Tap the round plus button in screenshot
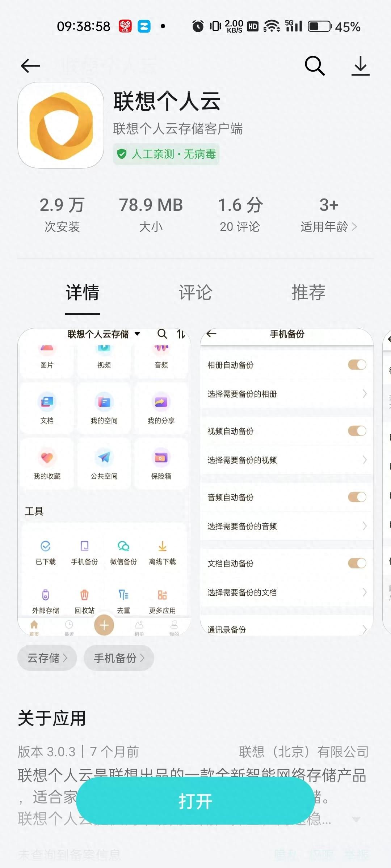 tap(104, 625)
